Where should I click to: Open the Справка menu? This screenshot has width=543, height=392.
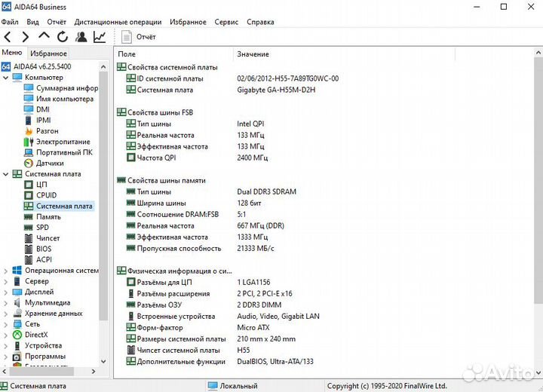coord(260,22)
